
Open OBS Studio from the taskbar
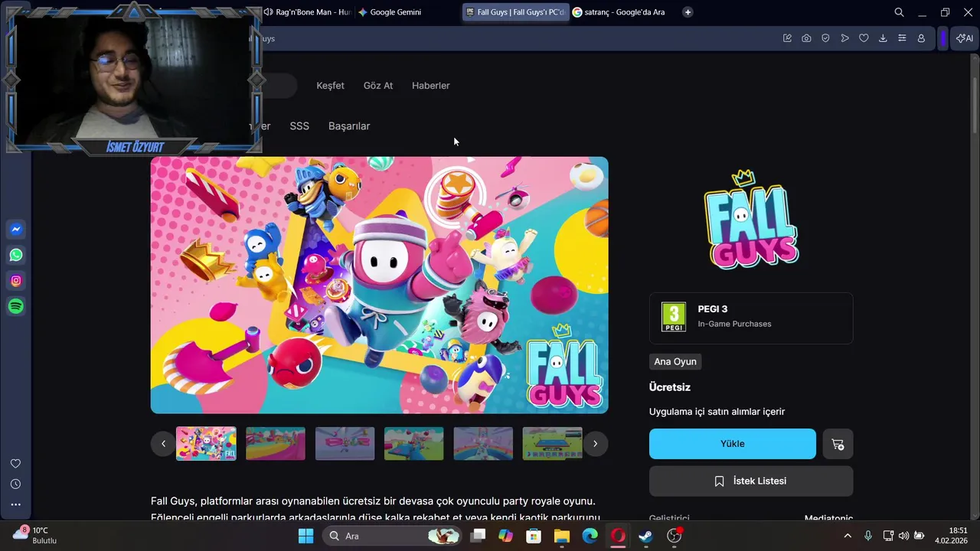(x=675, y=536)
